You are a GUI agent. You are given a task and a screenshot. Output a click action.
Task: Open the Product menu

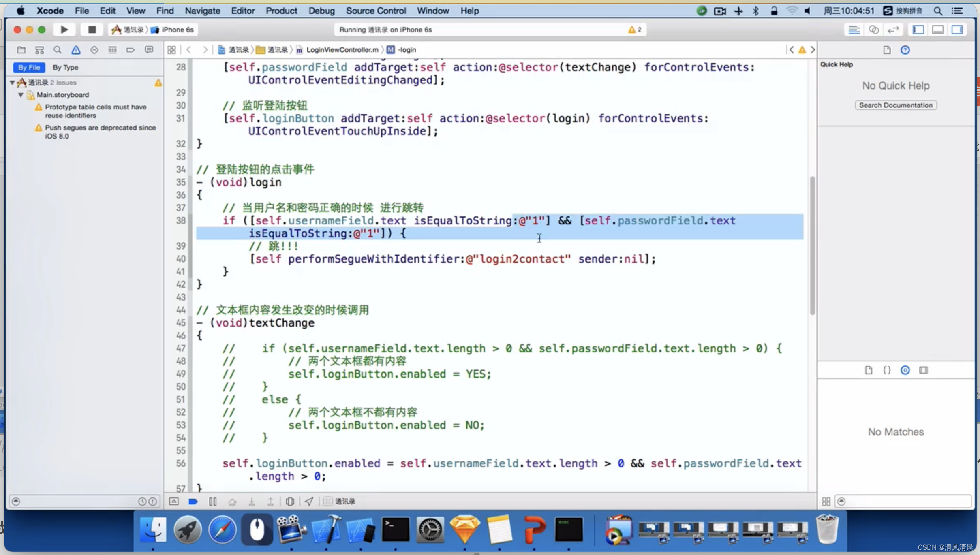coord(281,11)
